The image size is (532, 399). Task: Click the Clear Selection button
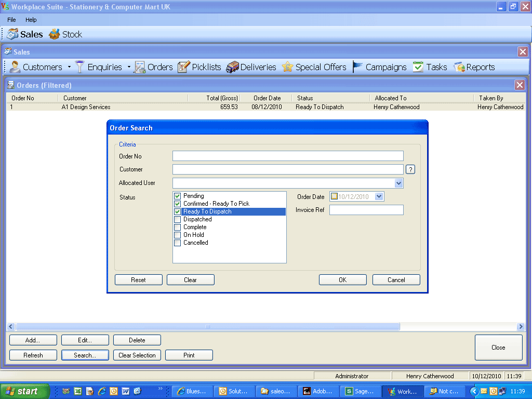[x=137, y=355]
